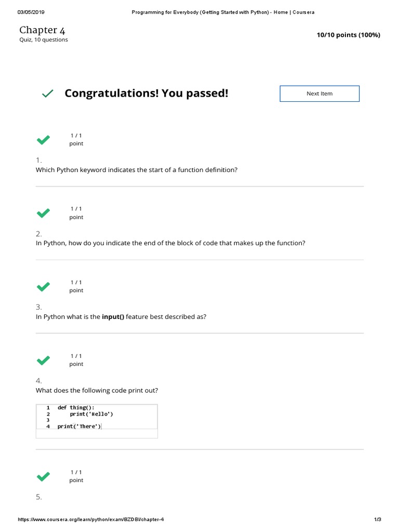Click inside the code block at print('There')
This screenshot has width=399, height=532.
click(79, 427)
